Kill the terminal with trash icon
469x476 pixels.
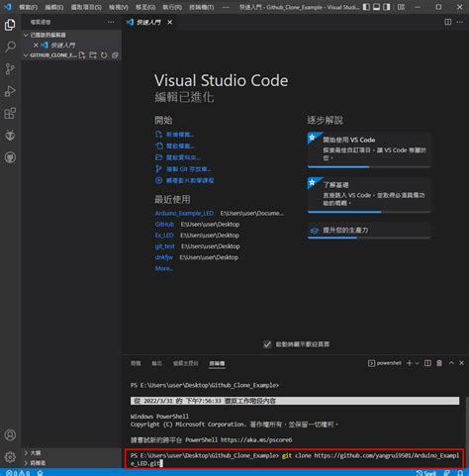click(439, 363)
